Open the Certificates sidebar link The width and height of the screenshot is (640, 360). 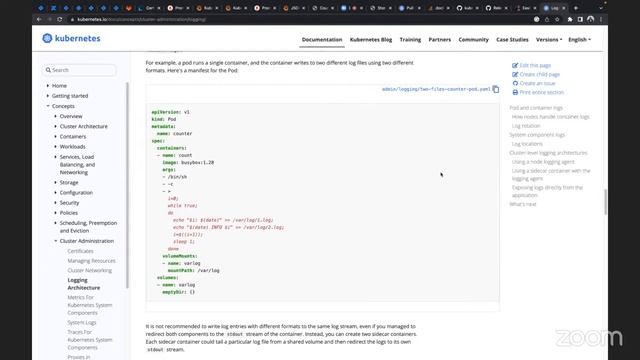pyautogui.click(x=80, y=251)
